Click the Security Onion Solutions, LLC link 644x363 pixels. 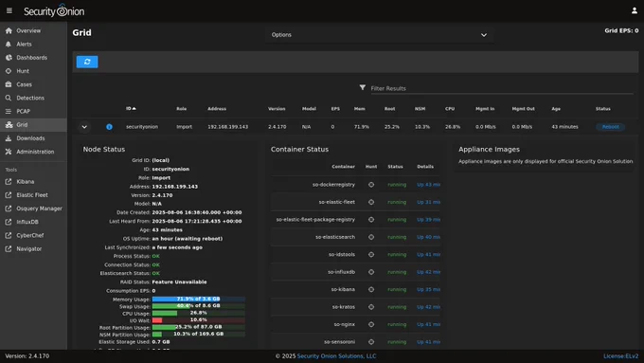336,356
